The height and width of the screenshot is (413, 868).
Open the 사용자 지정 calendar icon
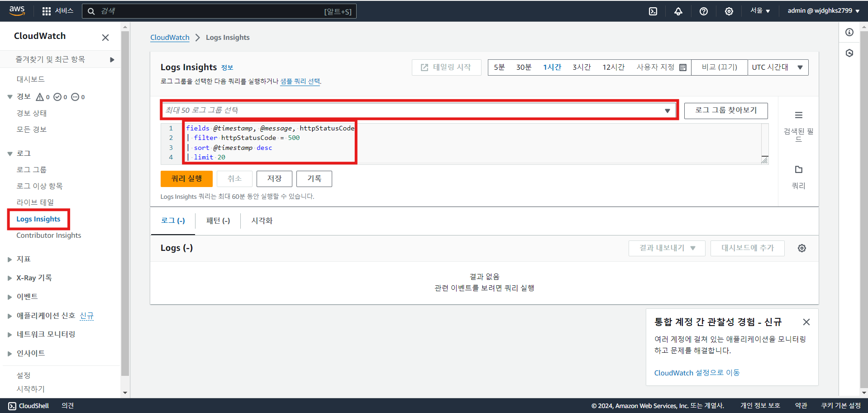(x=683, y=67)
